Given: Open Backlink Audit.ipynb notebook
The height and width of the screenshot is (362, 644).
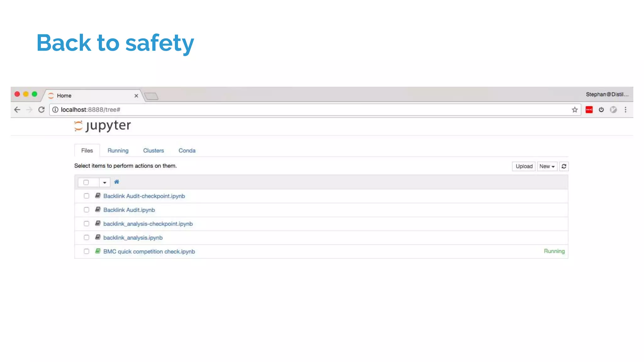Looking at the screenshot, I should pyautogui.click(x=129, y=210).
